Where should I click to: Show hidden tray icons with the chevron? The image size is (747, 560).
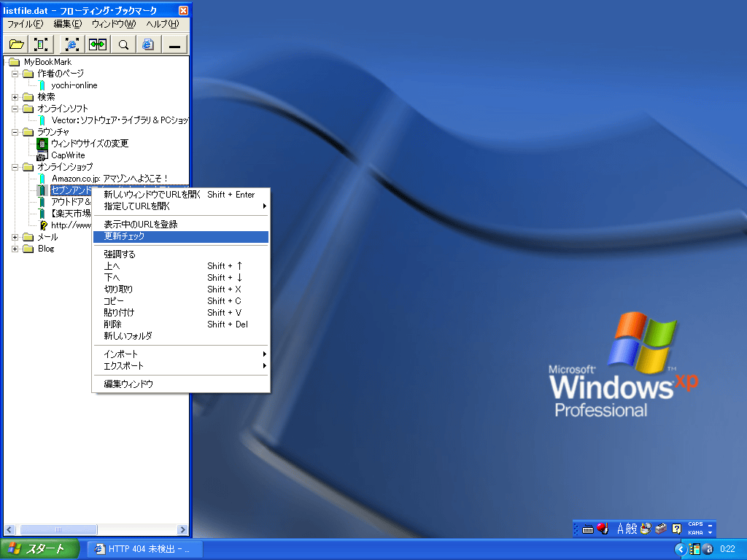[x=681, y=549]
